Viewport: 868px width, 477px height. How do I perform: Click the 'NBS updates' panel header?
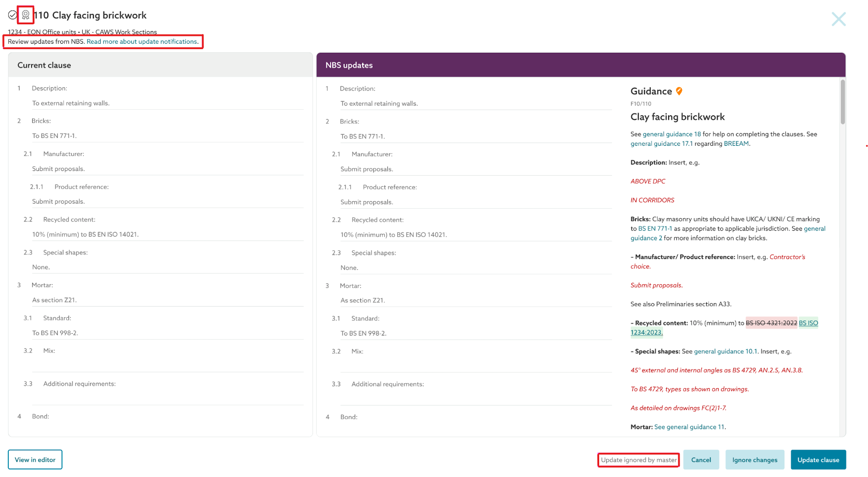581,65
